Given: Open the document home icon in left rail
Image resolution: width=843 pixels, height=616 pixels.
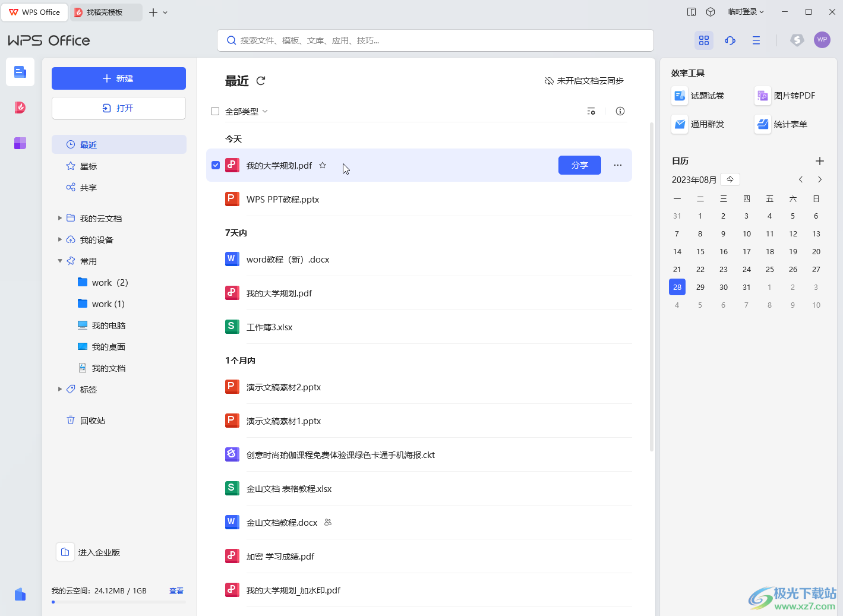Looking at the screenshot, I should [x=20, y=72].
